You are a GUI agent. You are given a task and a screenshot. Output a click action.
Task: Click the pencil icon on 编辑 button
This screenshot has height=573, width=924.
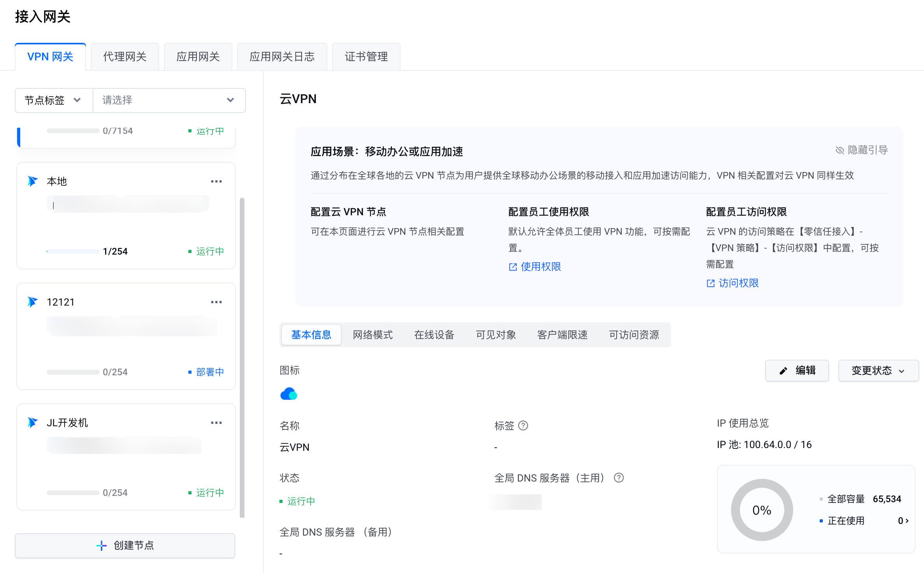click(x=783, y=371)
